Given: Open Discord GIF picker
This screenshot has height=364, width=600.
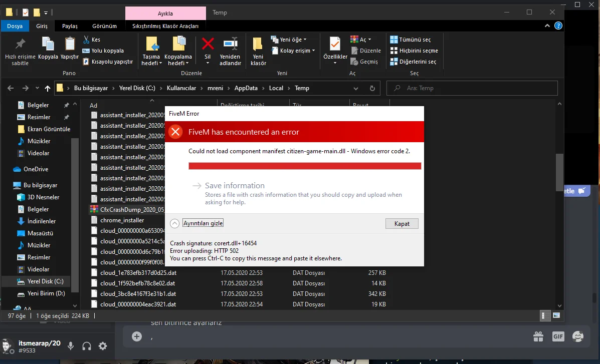Looking at the screenshot, I should click(558, 336).
